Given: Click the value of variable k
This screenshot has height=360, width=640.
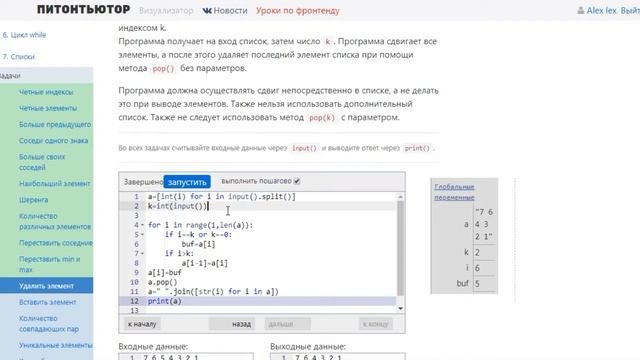Looking at the screenshot, I should click(477, 253).
